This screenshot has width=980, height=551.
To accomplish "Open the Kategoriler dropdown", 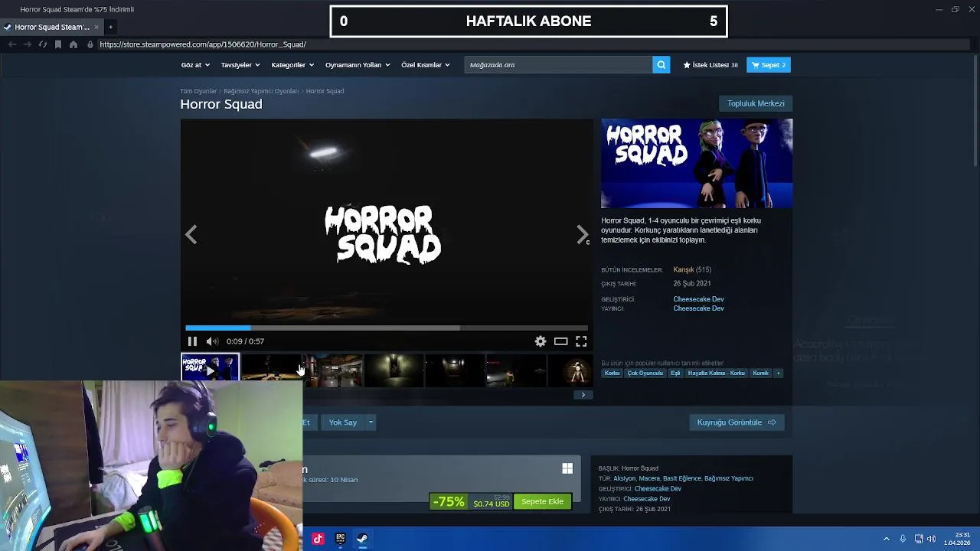I will 292,65.
